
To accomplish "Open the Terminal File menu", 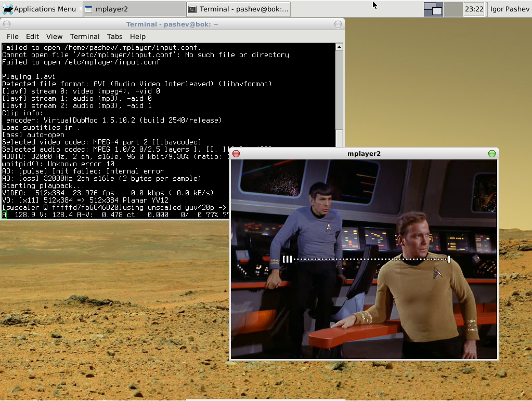I will (12, 36).
